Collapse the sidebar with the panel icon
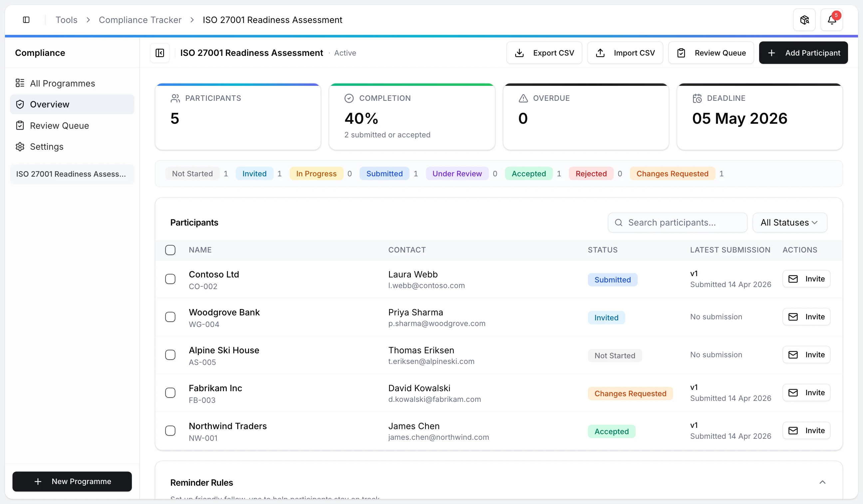 pos(26,20)
